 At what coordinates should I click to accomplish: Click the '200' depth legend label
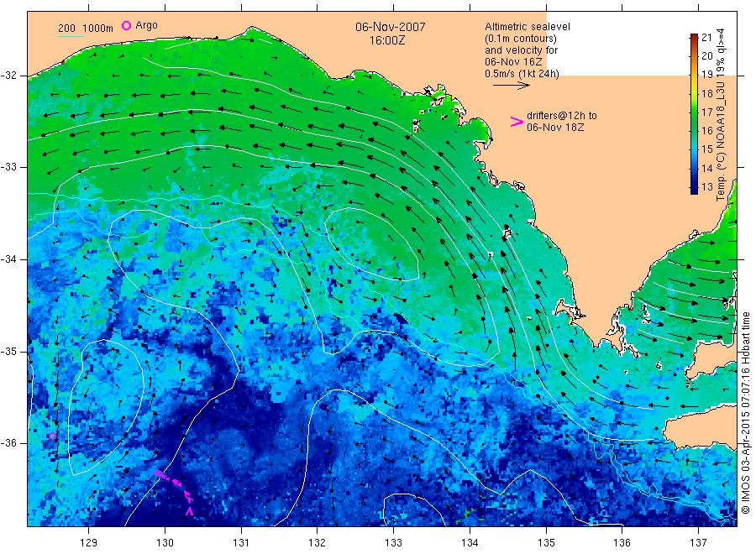[x=66, y=29]
